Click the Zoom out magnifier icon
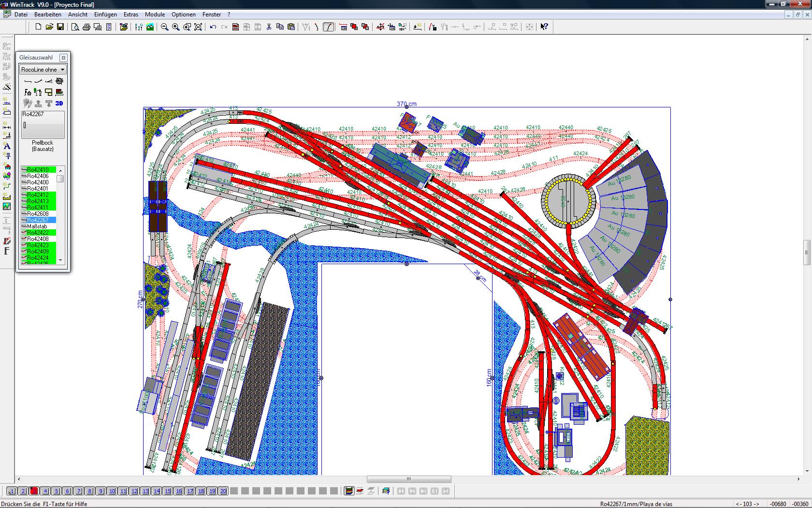Image resolution: width=812 pixels, height=508 pixels. tap(164, 27)
